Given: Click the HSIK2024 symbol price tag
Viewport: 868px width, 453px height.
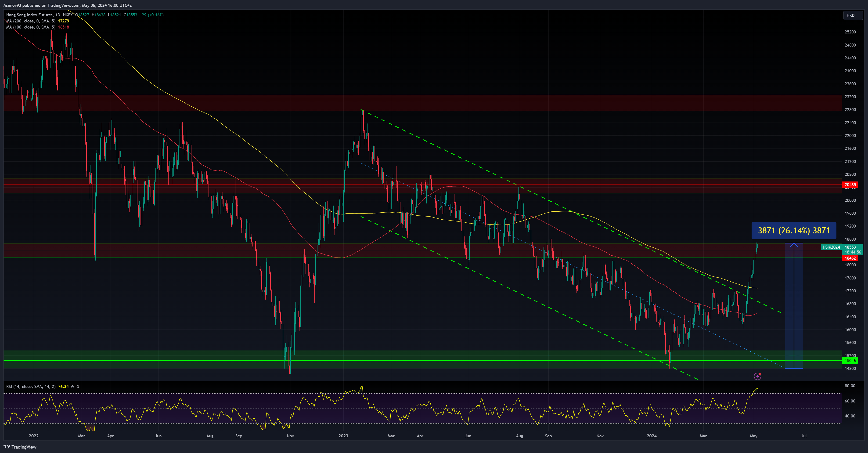Looking at the screenshot, I should (831, 247).
